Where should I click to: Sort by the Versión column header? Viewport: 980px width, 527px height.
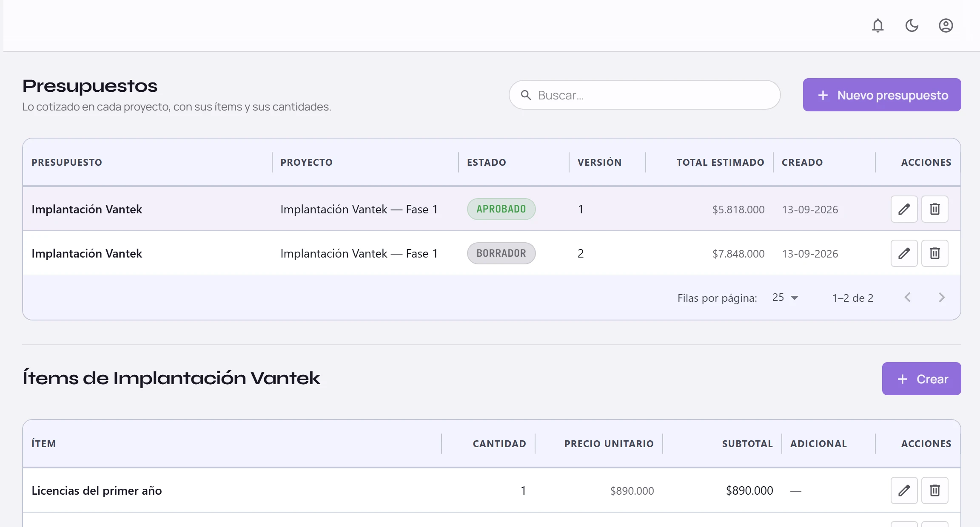[x=599, y=162]
